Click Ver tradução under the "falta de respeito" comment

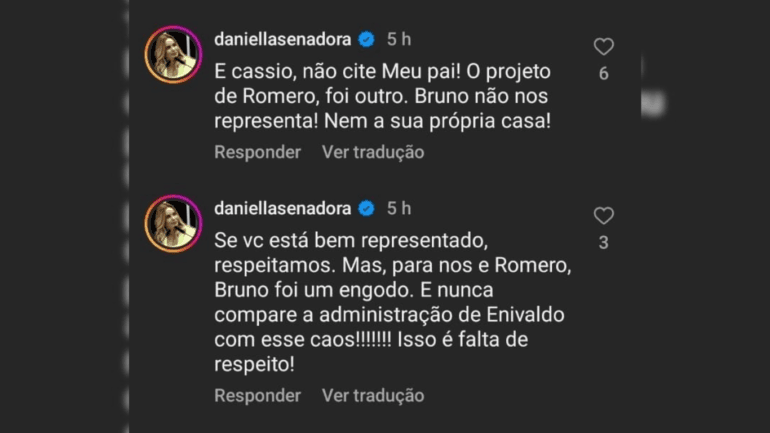pyautogui.click(x=373, y=395)
